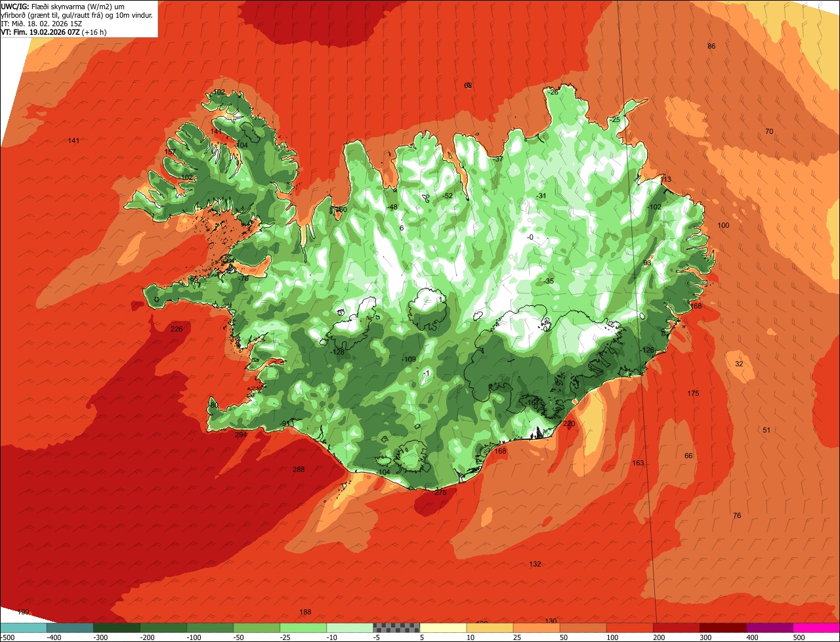Screen dimensions: 840x642
Task: Select the map value '32' east of Iceland
Action: click(739, 364)
